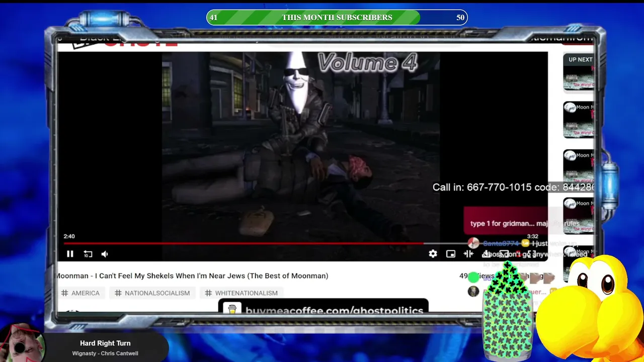Screen dimensions: 644x362
Task: Switch to picture-in-picture mini player
Action: click(x=451, y=254)
